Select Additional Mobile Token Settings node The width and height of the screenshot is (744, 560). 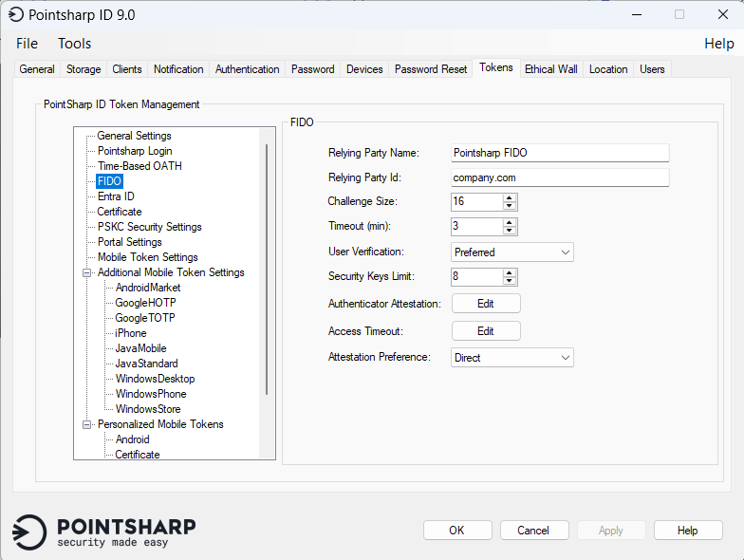(171, 272)
